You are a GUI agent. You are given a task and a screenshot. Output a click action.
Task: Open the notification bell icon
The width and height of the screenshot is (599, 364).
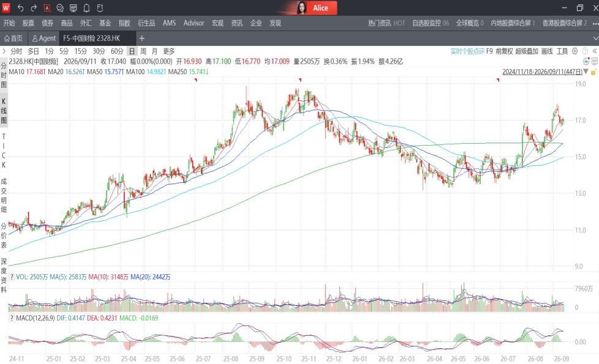click(86, 7)
